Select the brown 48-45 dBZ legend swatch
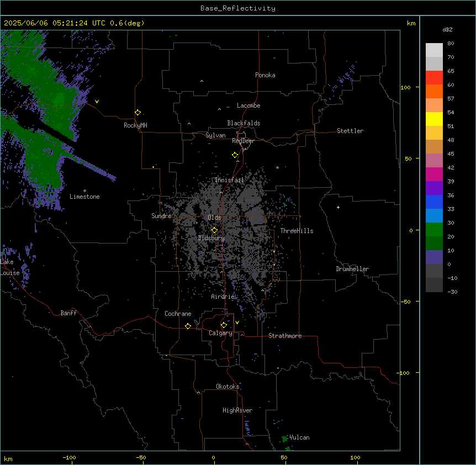Image resolution: width=476 pixels, height=465 pixels. coord(434,146)
